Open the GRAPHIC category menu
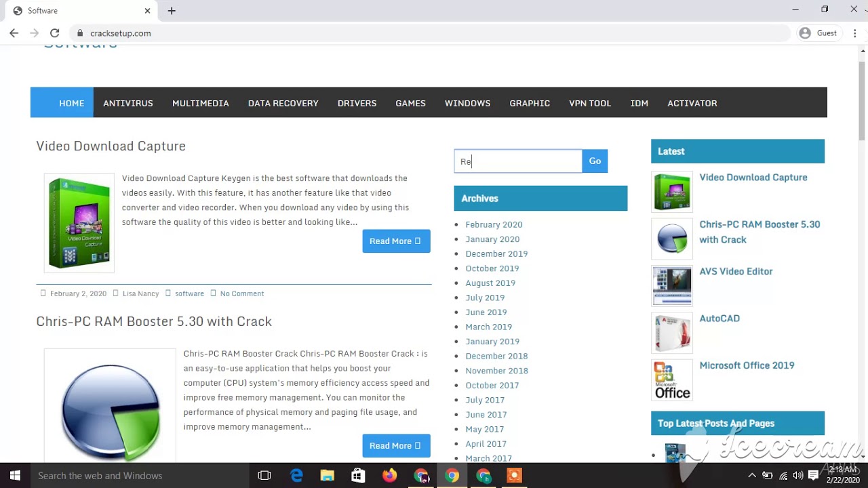 530,103
